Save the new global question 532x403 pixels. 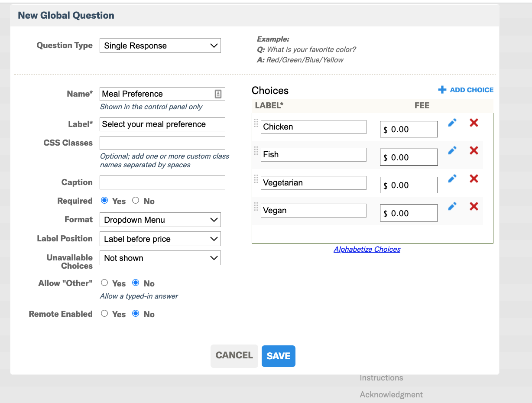pos(279,356)
